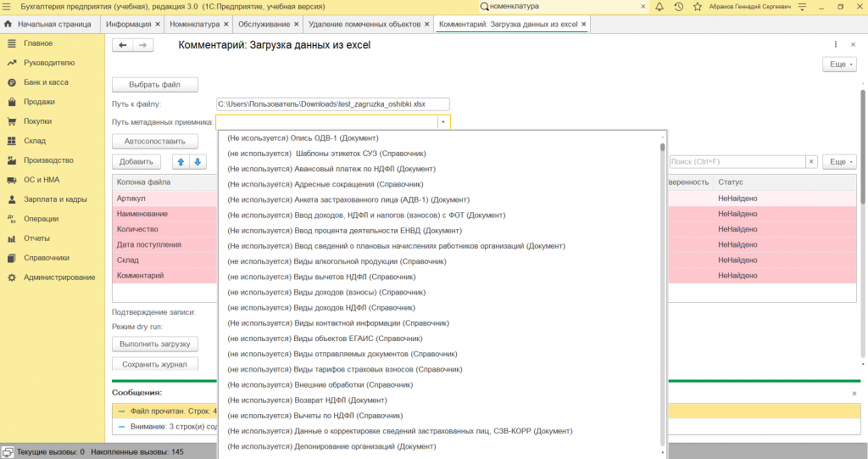The height and width of the screenshot is (459, 868).
Task: Close the Номенклатура tab
Action: pyautogui.click(x=225, y=25)
